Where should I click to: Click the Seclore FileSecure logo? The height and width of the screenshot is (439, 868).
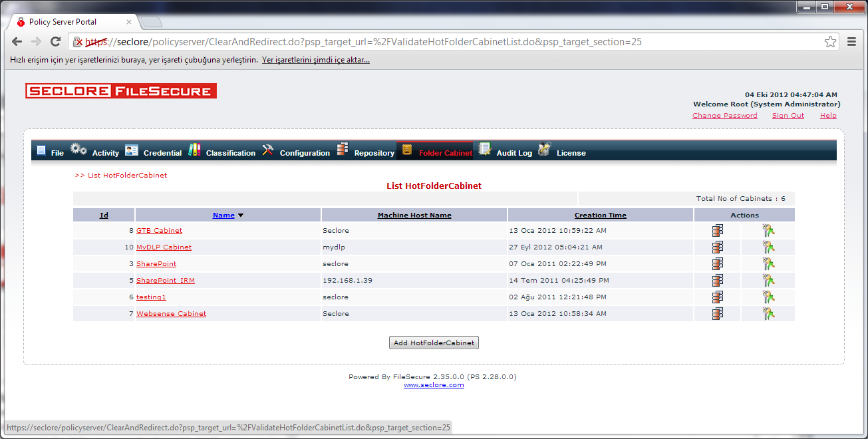(x=121, y=91)
